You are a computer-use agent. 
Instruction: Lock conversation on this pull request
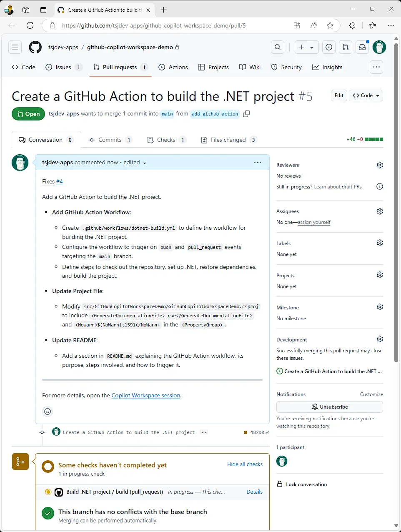tap(306, 484)
